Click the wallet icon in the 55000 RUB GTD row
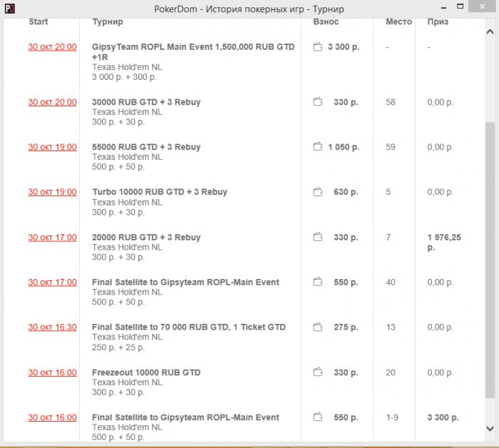The height and width of the screenshot is (448, 499). click(318, 147)
